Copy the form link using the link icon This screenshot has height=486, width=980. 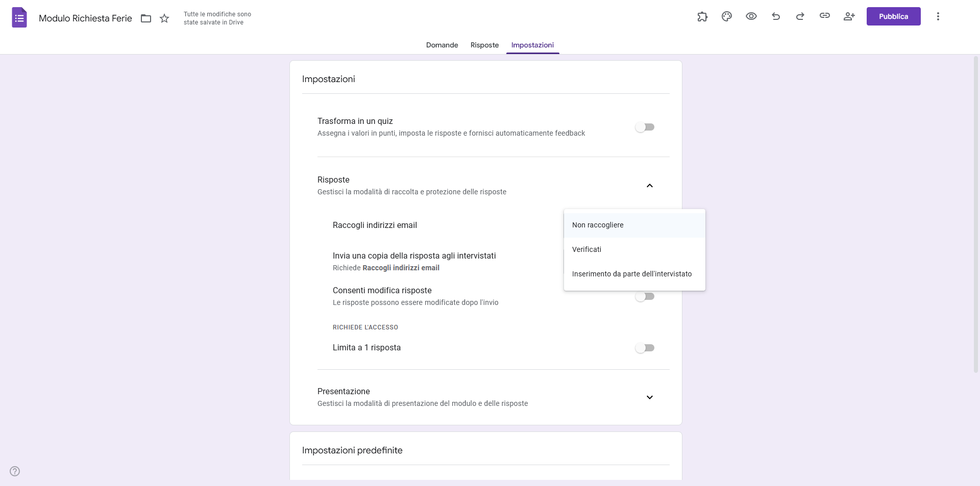[824, 16]
